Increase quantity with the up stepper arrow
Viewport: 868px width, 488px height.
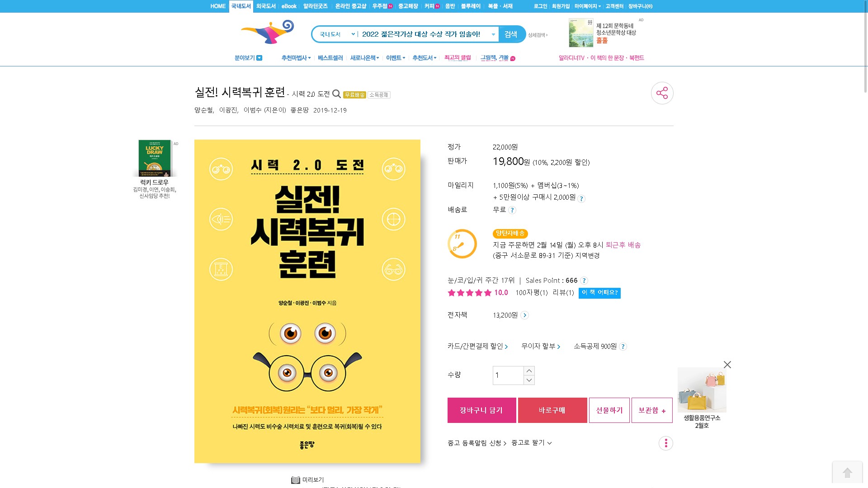pos(529,371)
